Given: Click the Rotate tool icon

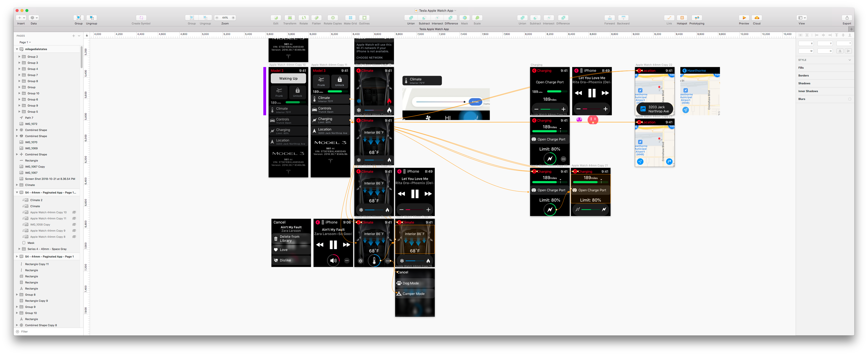Looking at the screenshot, I should 304,18.
